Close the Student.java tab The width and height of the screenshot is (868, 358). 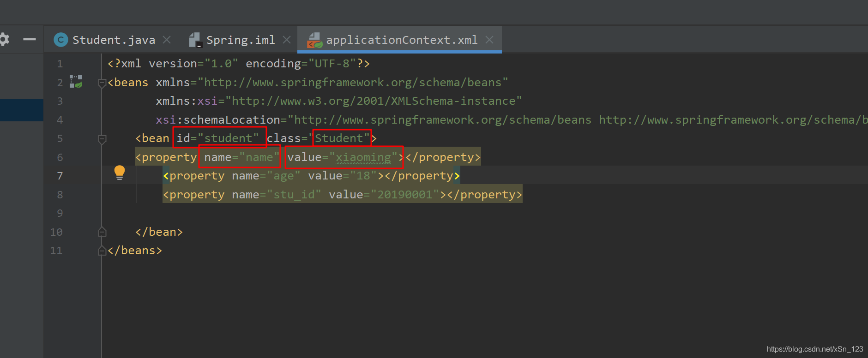167,40
